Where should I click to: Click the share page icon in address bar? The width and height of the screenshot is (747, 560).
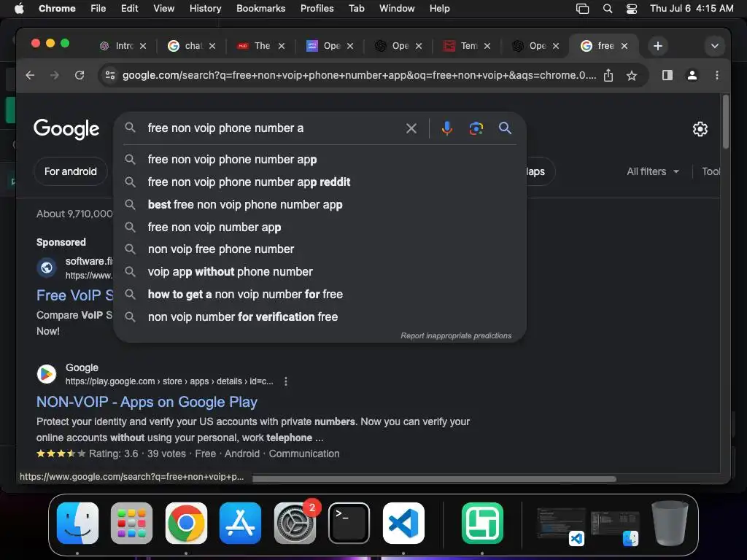(608, 75)
